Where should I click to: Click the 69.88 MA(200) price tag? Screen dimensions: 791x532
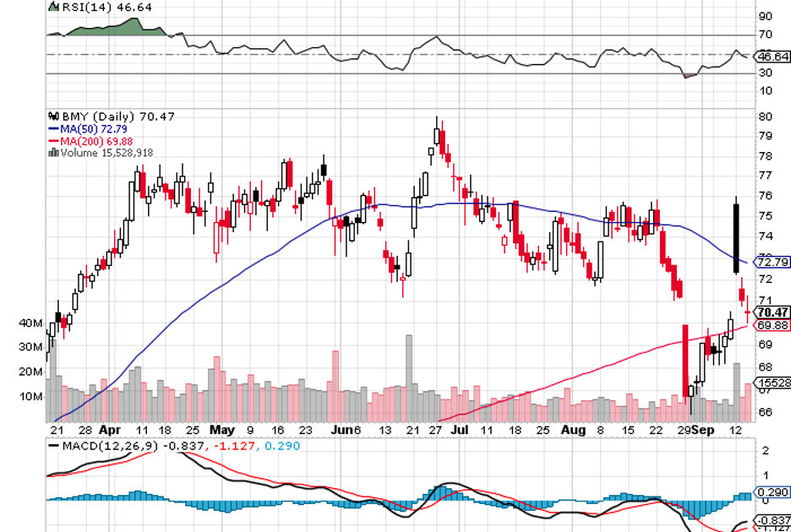click(x=773, y=325)
